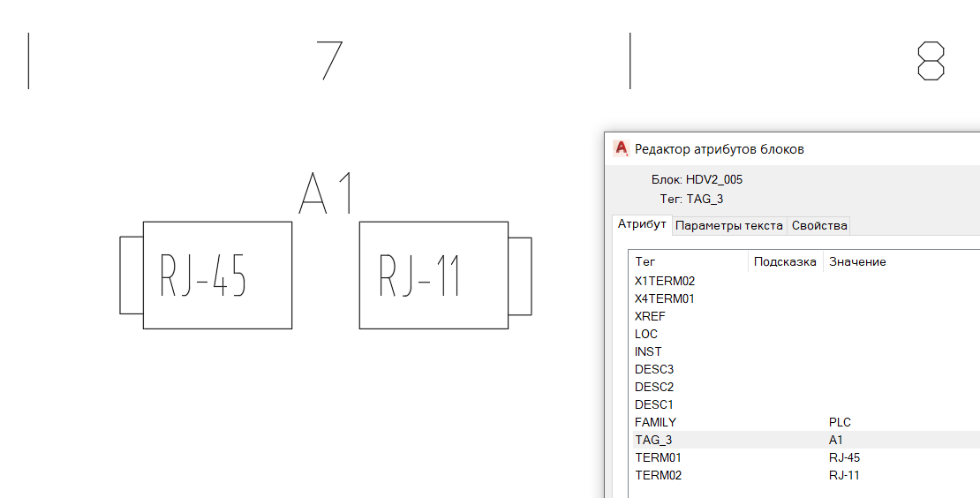
Task: Click column number 7 in drawing border
Action: point(329,61)
